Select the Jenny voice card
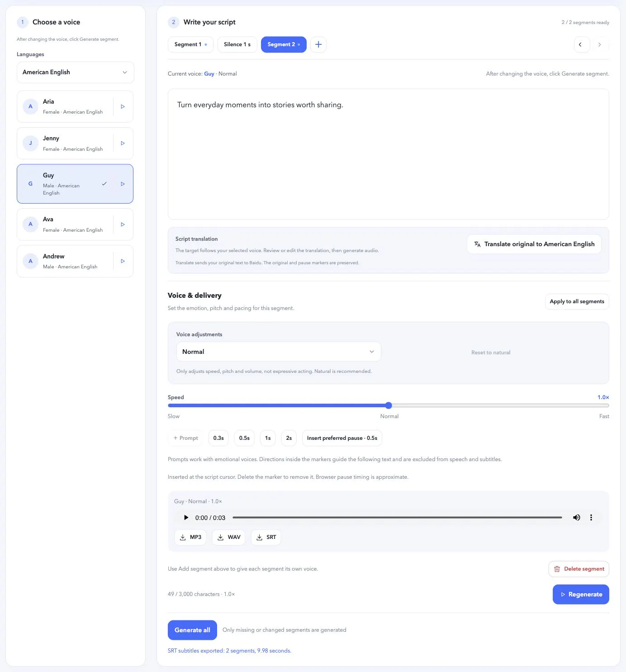Screen dimensions: 626x672 click(x=75, y=143)
